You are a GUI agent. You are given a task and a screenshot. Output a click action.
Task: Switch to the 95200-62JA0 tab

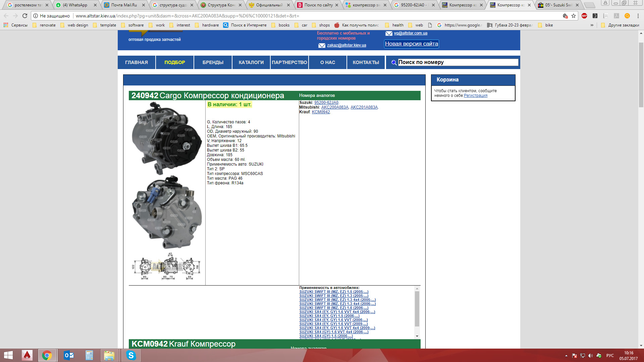click(414, 5)
